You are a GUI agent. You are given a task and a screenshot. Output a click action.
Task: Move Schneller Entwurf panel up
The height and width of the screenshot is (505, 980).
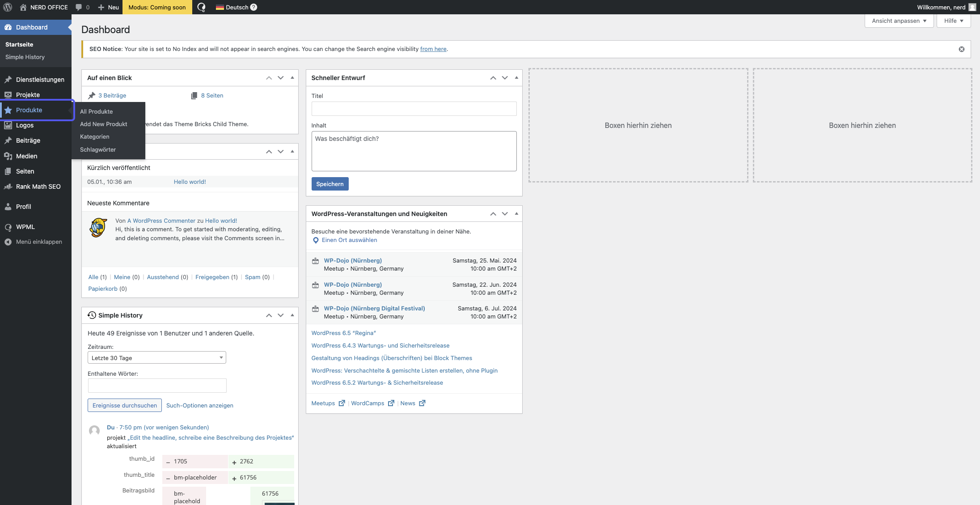493,78
